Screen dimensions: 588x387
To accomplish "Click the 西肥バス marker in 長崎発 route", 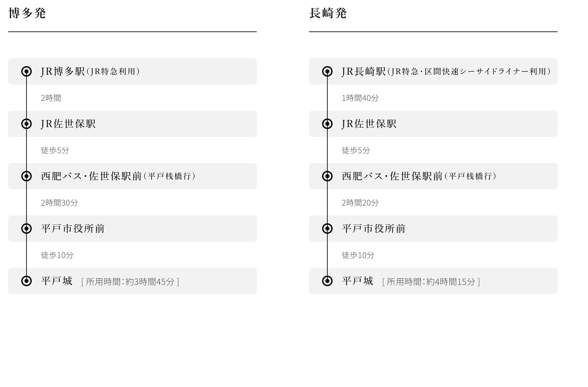I will [327, 176].
